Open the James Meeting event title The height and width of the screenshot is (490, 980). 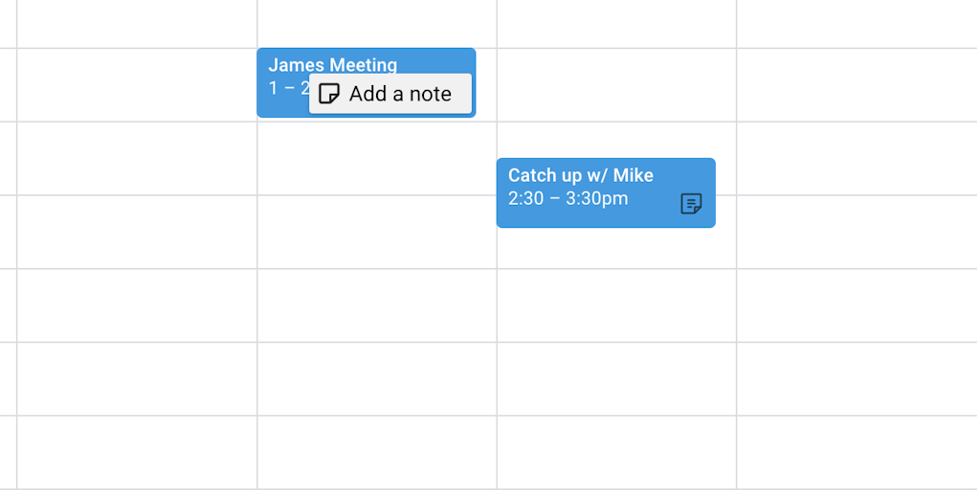pyautogui.click(x=332, y=65)
